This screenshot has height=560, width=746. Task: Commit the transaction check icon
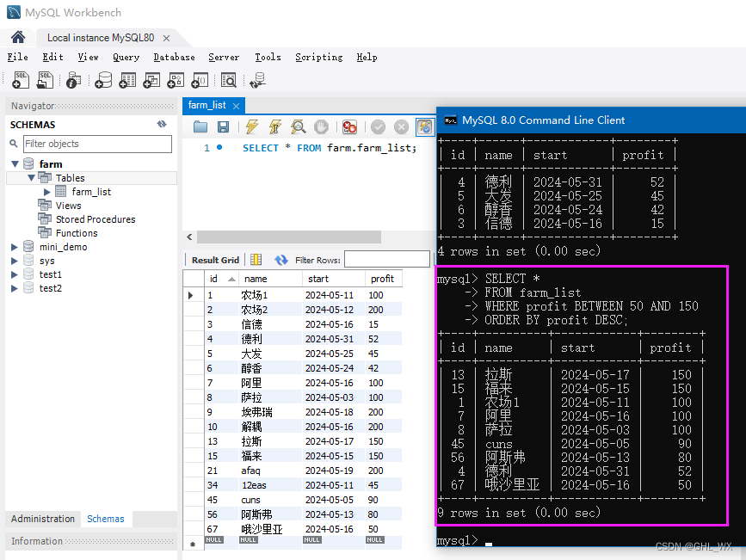[379, 126]
